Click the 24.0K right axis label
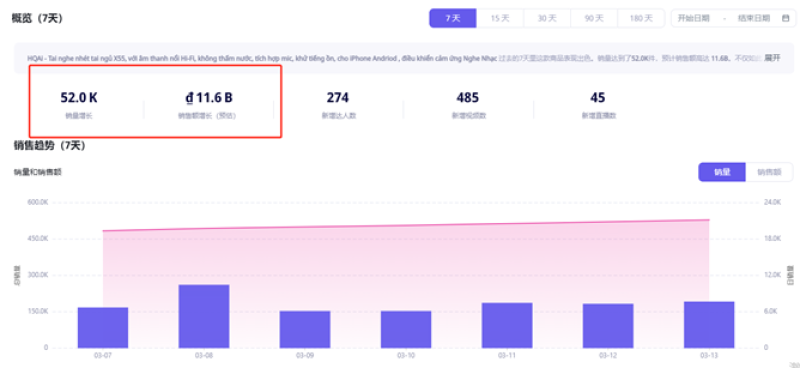This screenshot has height=368, width=800. pyautogui.click(x=772, y=202)
